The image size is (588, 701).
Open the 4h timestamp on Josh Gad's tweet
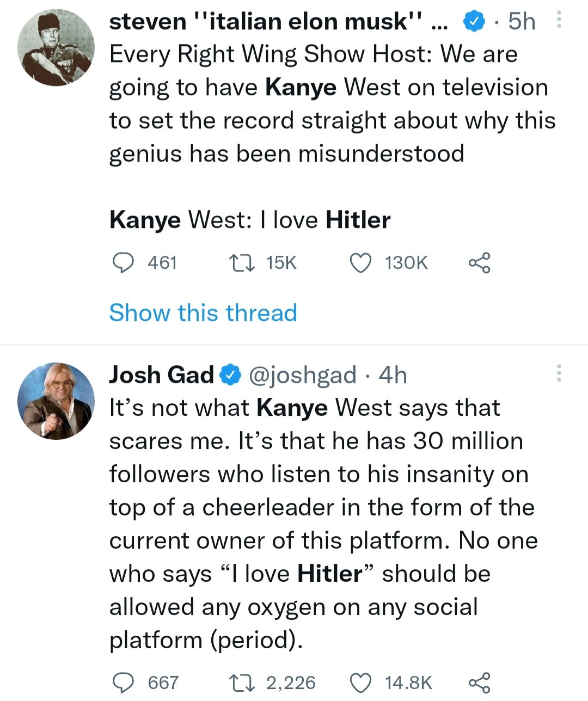(393, 375)
